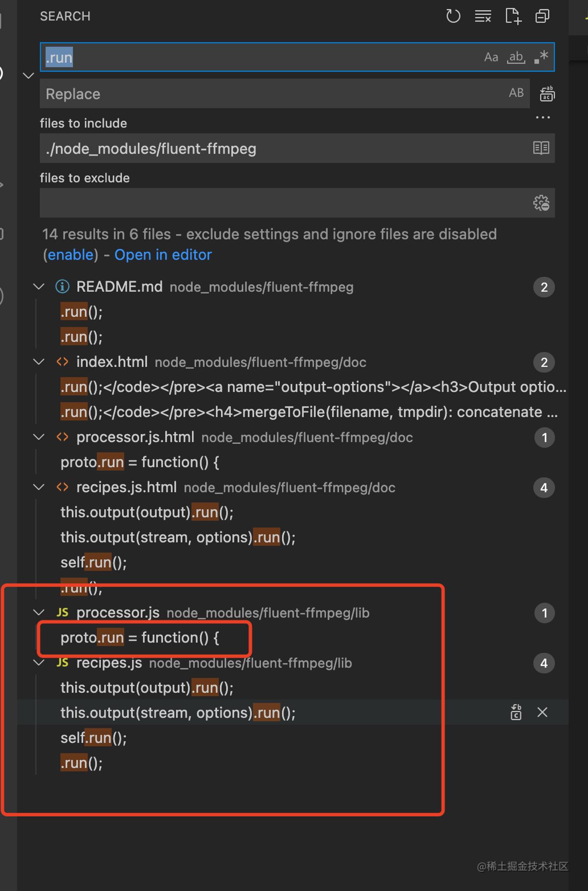The height and width of the screenshot is (891, 588).
Task: Click Replace All icon next to Replace field
Action: [x=547, y=94]
